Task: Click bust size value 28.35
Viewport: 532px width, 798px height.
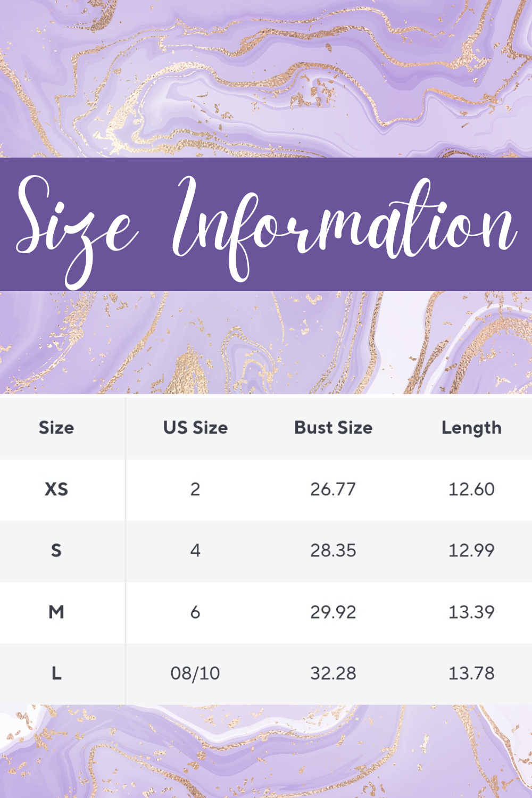Action: coord(333,551)
